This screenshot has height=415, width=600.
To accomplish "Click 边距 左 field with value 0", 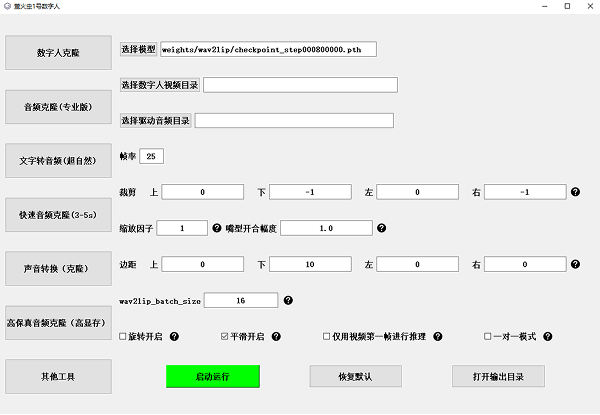I will [x=417, y=264].
